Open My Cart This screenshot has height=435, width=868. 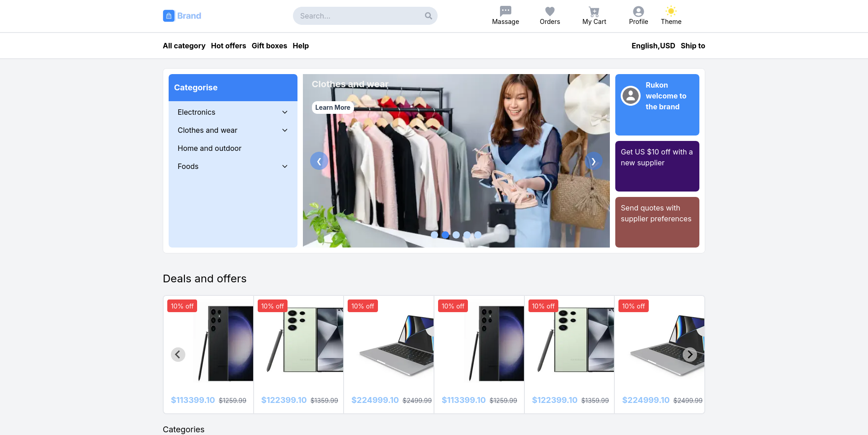594,11
